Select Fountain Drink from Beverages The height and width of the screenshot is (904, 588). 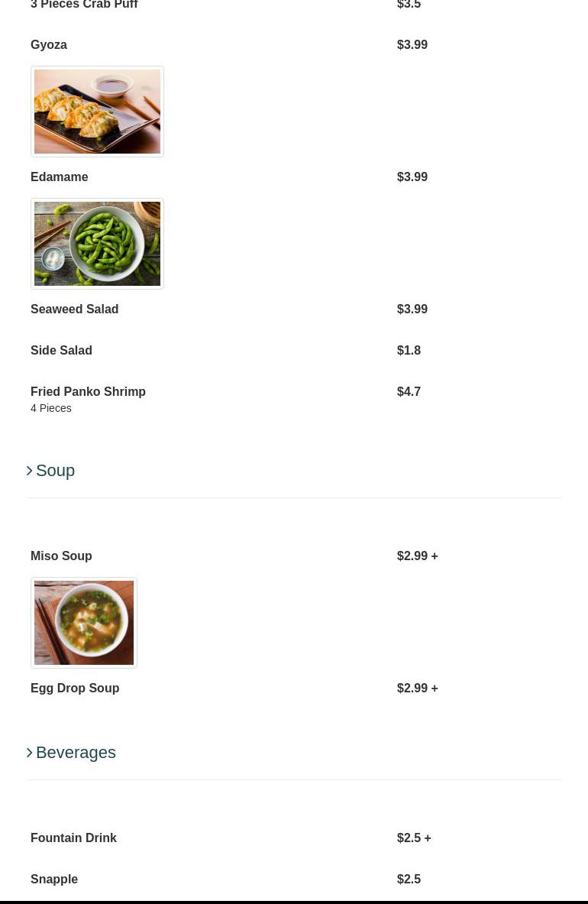pyautogui.click(x=73, y=838)
